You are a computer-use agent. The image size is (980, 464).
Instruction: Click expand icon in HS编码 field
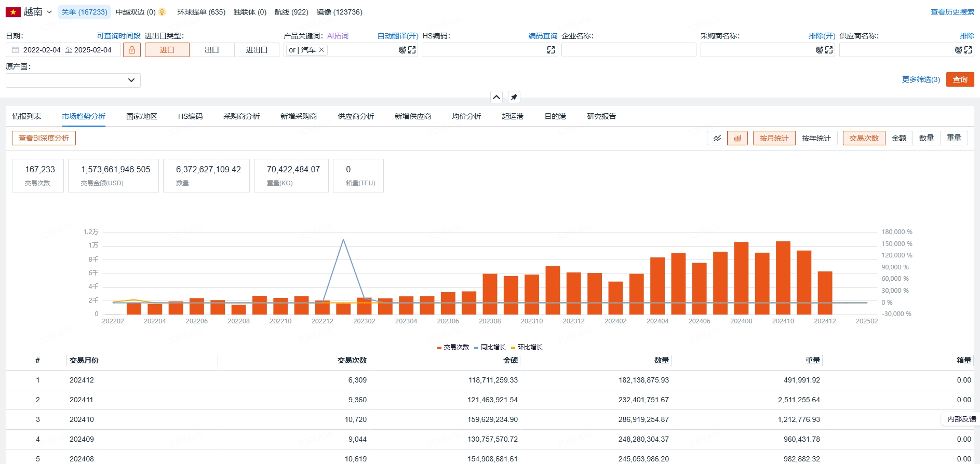click(x=551, y=50)
